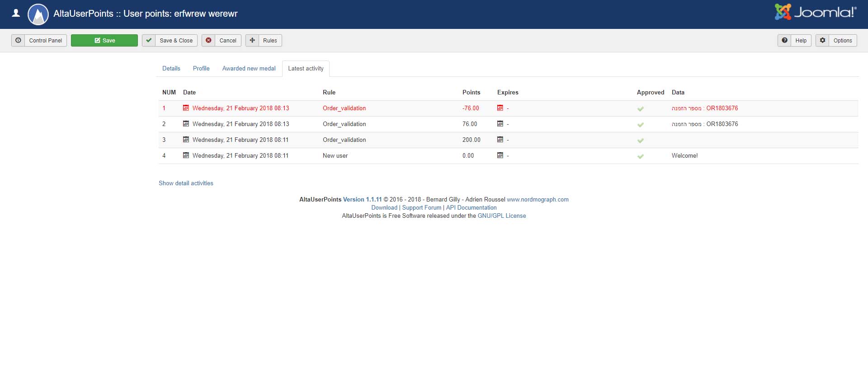Click the Data column header
The image size is (868, 389).
pyautogui.click(x=678, y=92)
